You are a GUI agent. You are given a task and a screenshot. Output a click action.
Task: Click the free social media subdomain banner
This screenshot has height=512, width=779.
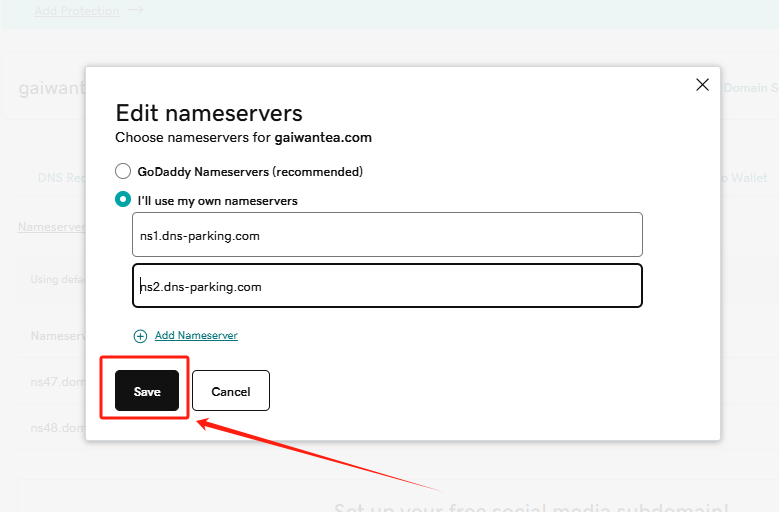point(530,506)
